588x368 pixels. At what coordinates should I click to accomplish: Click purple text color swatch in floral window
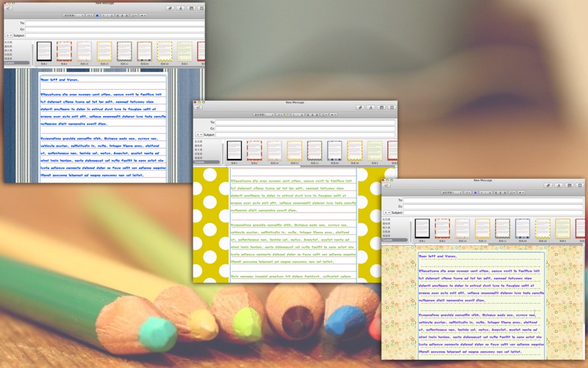[x=475, y=192]
